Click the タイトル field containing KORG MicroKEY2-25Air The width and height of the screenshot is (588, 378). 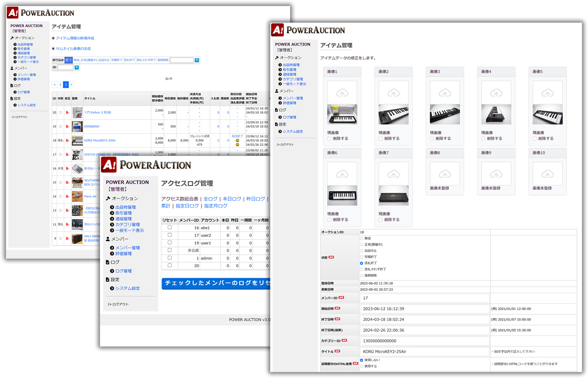424,351
